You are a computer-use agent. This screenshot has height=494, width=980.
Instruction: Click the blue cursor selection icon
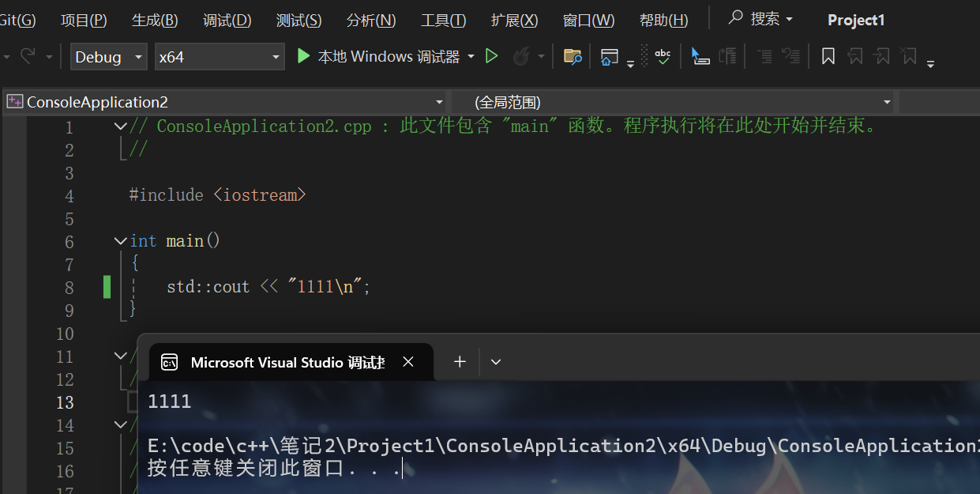[700, 56]
